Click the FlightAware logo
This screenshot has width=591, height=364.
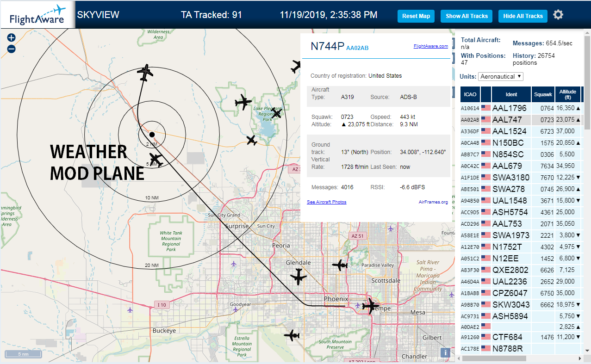pos(37,15)
